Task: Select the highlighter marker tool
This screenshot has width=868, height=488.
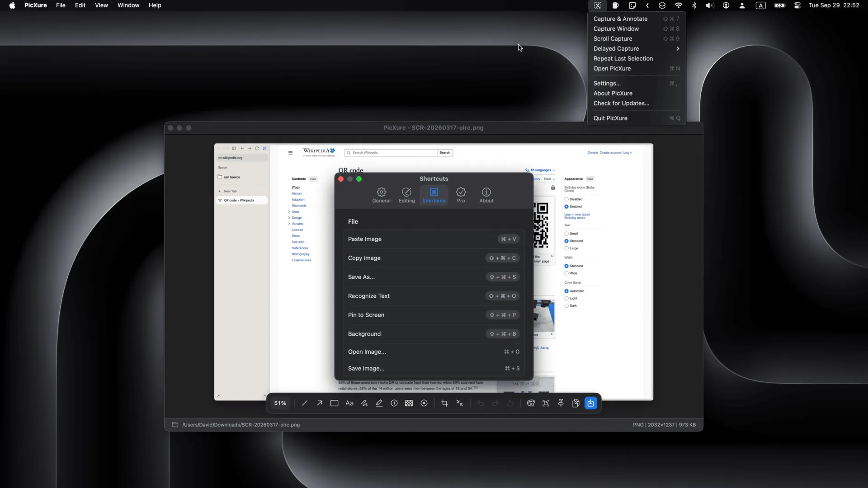Action: click(379, 403)
